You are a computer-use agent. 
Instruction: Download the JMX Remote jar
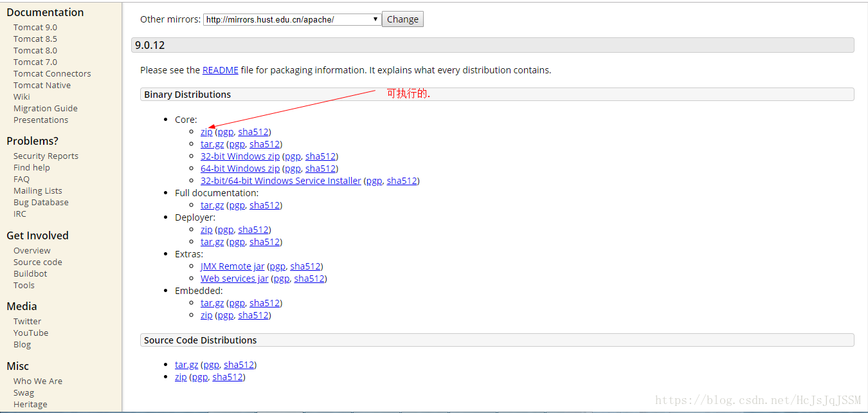click(x=232, y=266)
